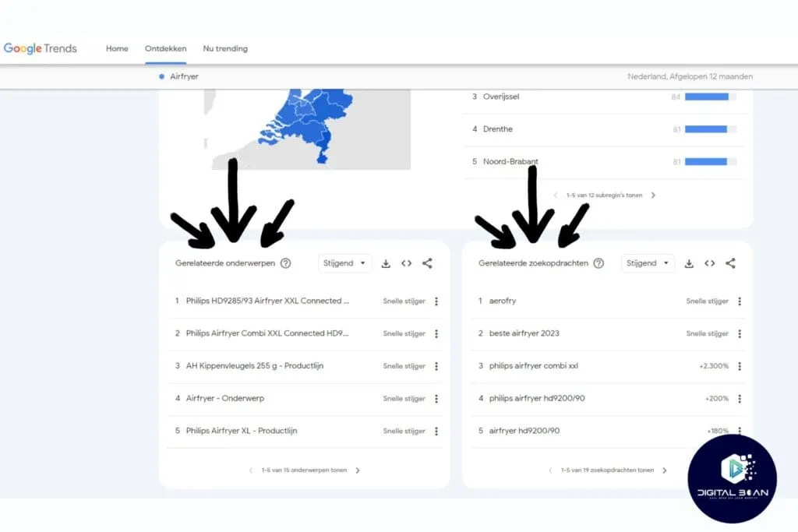Go to the Home tab
The width and height of the screenshot is (798, 532).
click(117, 48)
